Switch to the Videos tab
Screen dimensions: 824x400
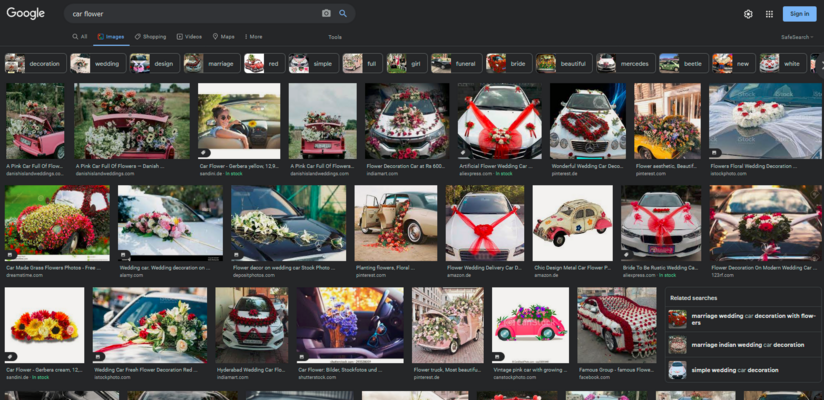189,37
